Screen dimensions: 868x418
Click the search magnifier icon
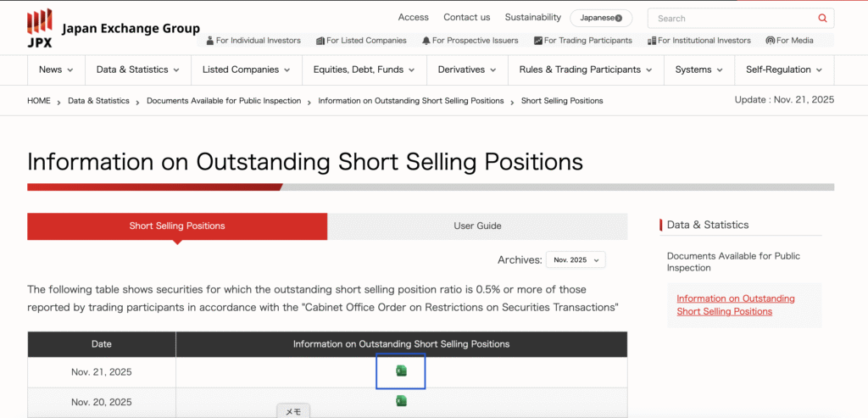click(822, 19)
